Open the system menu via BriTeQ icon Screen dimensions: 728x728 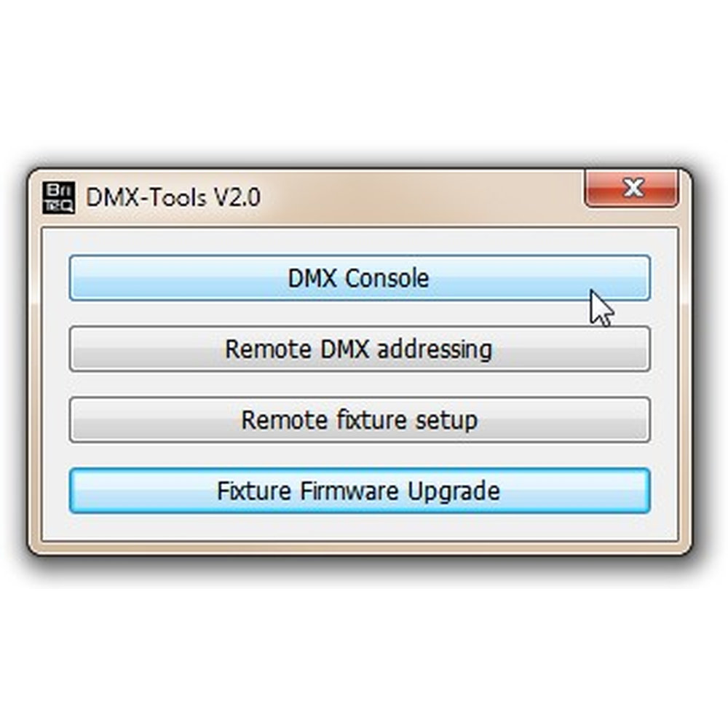(x=58, y=198)
